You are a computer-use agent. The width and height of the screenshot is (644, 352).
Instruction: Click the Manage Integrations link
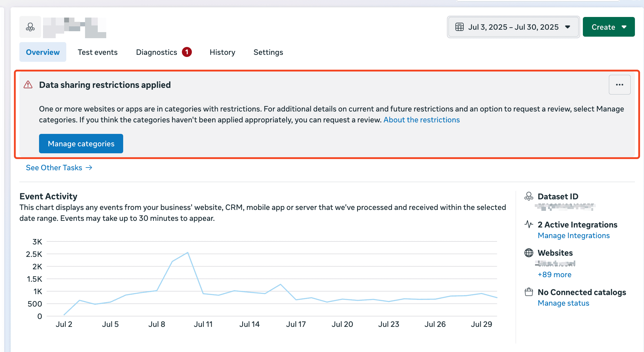(x=573, y=235)
